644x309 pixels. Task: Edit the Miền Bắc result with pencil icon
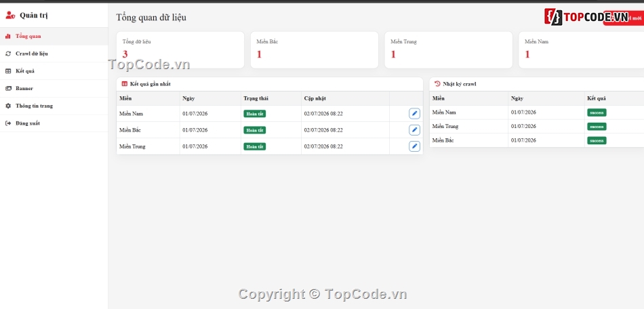[x=414, y=130]
